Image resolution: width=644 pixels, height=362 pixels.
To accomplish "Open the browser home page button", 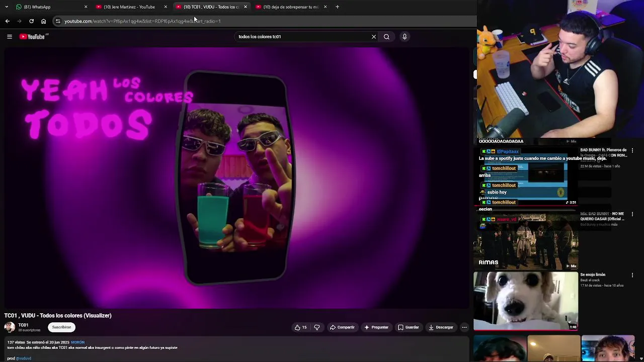I will [x=44, y=21].
